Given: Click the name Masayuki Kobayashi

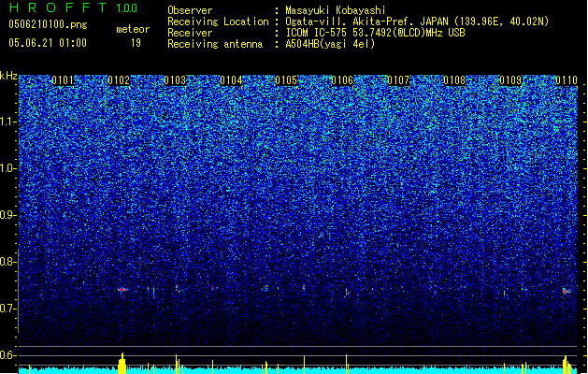Looking at the screenshot, I should click(x=336, y=10).
